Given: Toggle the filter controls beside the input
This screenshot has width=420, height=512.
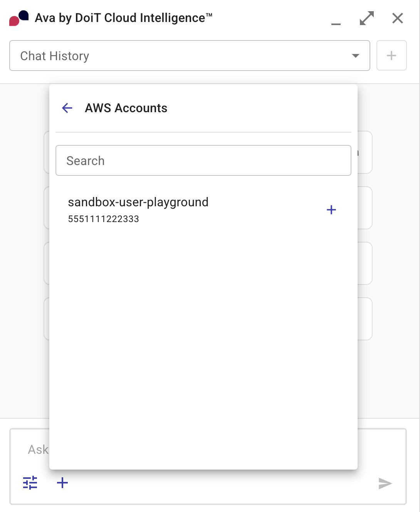Looking at the screenshot, I should coord(30,482).
